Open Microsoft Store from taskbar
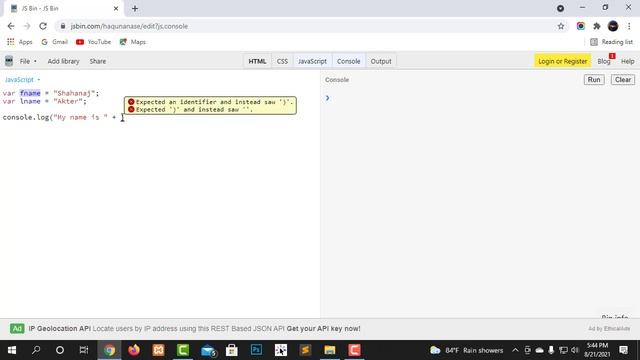This screenshot has height=360, width=640. [x=232, y=350]
